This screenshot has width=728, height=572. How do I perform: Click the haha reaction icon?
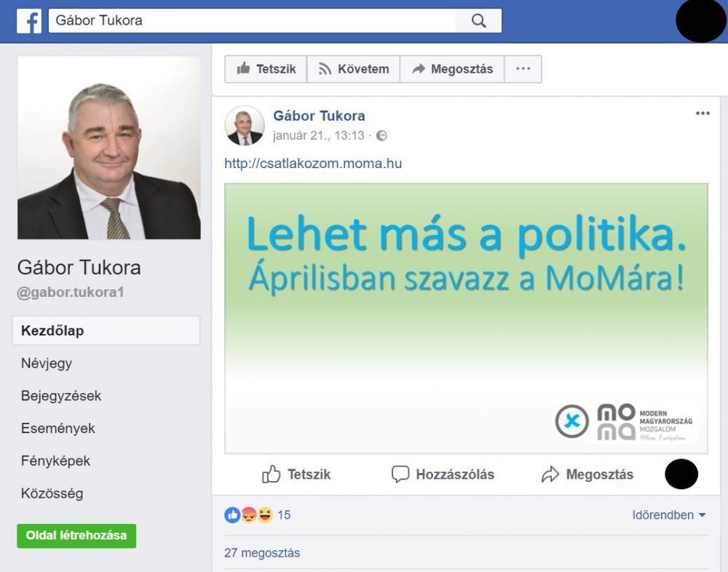[265, 515]
